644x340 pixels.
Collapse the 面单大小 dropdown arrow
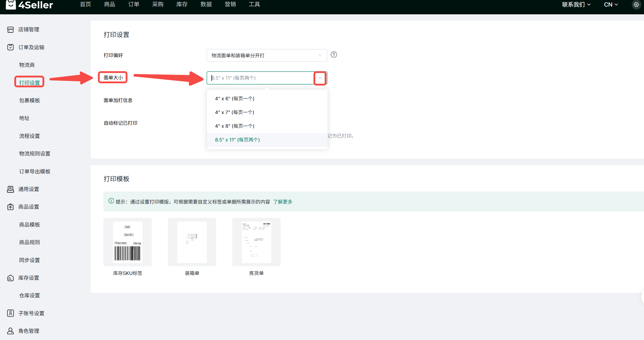click(320, 78)
